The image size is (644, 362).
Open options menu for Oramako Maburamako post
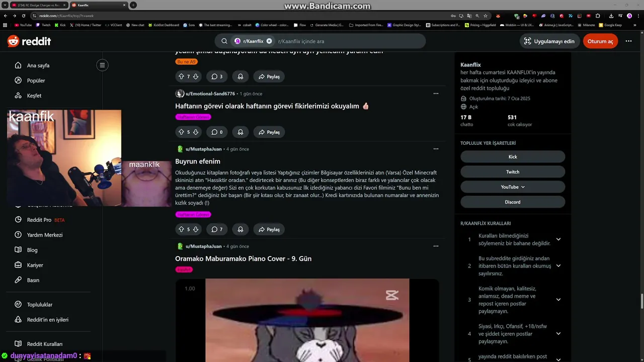coord(436,246)
